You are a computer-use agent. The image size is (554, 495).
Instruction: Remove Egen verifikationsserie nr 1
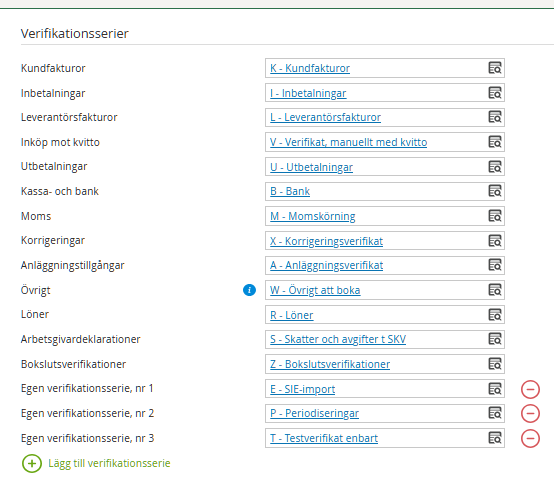coord(530,389)
